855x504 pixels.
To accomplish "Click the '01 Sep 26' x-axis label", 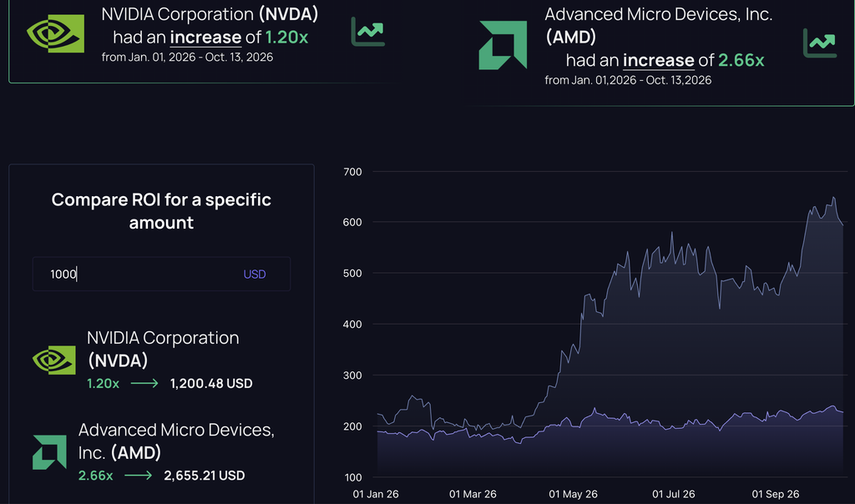I will [776, 494].
